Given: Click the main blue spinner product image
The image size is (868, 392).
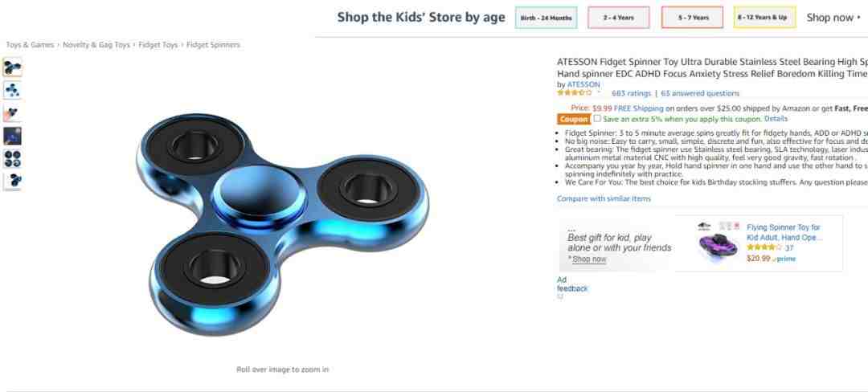Looking at the screenshot, I should pos(282,224).
